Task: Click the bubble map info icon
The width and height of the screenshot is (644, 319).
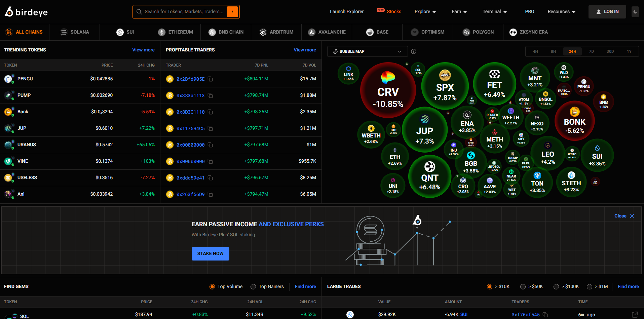Action: point(414,51)
